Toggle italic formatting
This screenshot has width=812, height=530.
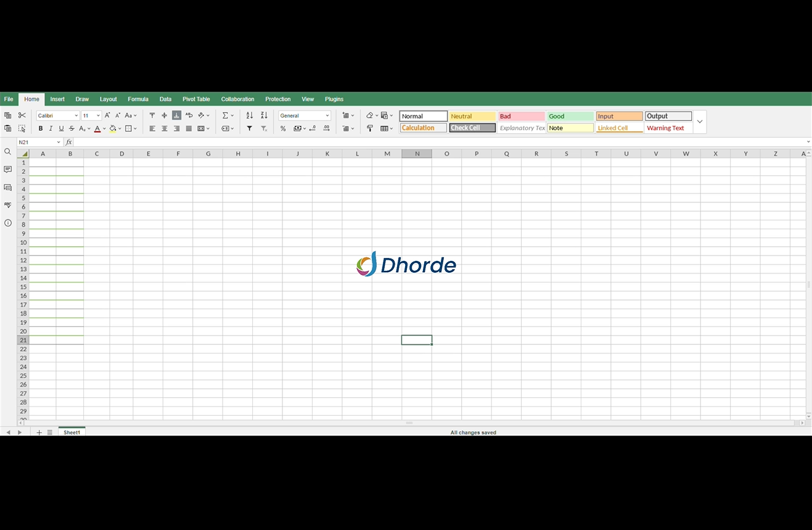point(51,128)
